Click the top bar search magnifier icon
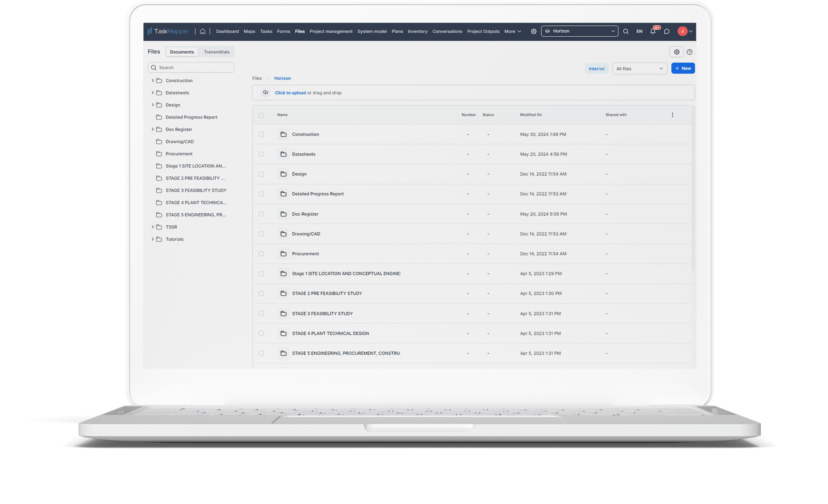The width and height of the screenshot is (828, 504). [x=625, y=31]
